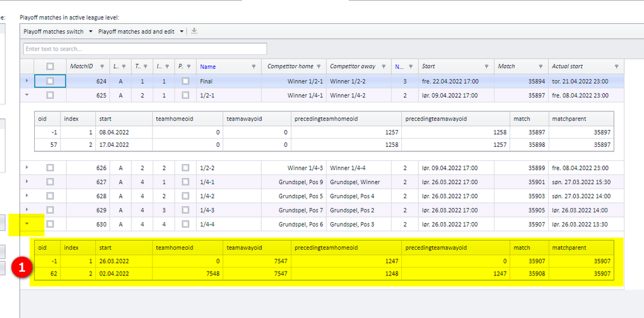Open filter icon on the L.. column
This screenshot has height=318, width=644.
pyautogui.click(x=124, y=66)
